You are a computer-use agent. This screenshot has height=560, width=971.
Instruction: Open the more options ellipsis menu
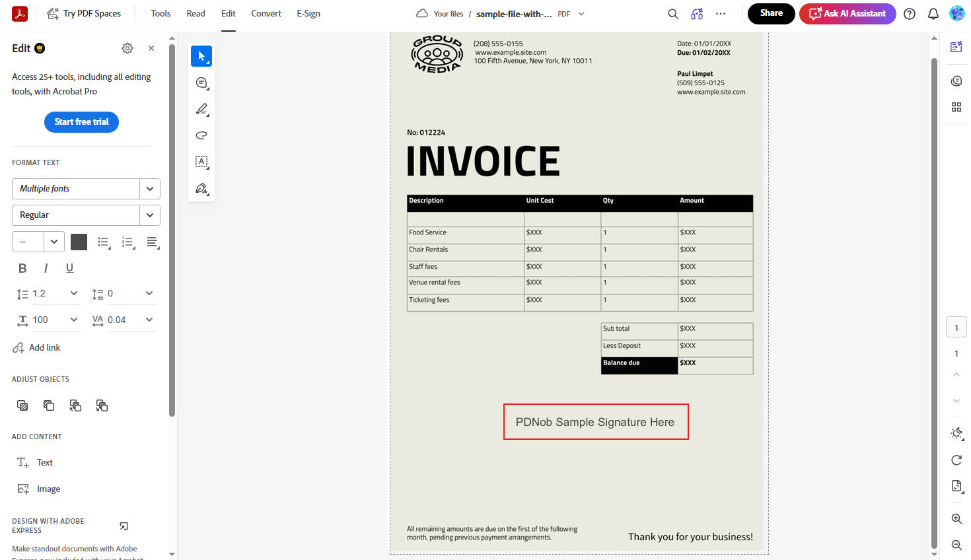click(x=721, y=13)
